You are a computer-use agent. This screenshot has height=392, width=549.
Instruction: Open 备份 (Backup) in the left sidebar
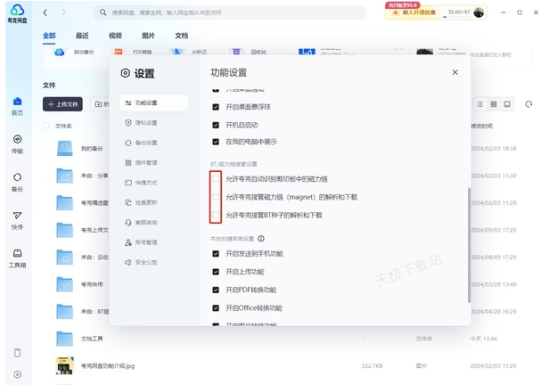[x=17, y=181]
